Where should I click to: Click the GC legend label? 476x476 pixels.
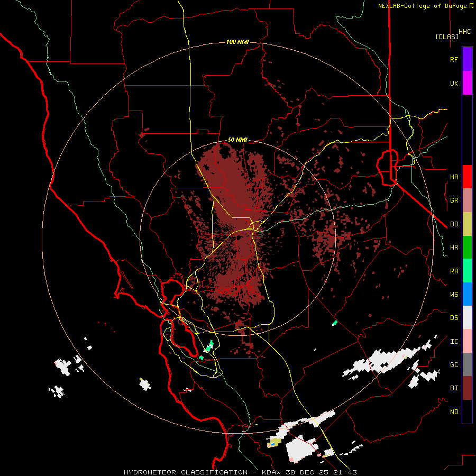[x=454, y=365]
